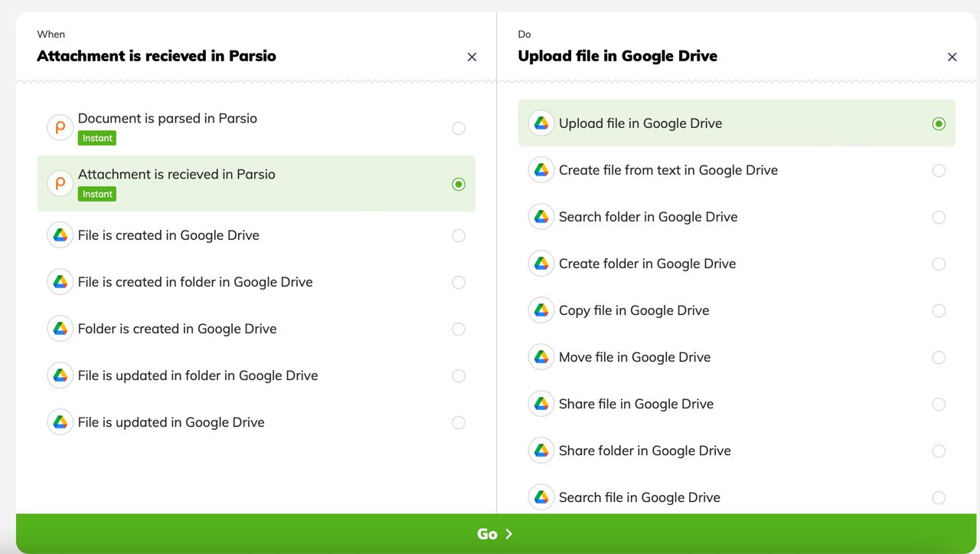Select File is created in Google Drive radio

pos(458,235)
